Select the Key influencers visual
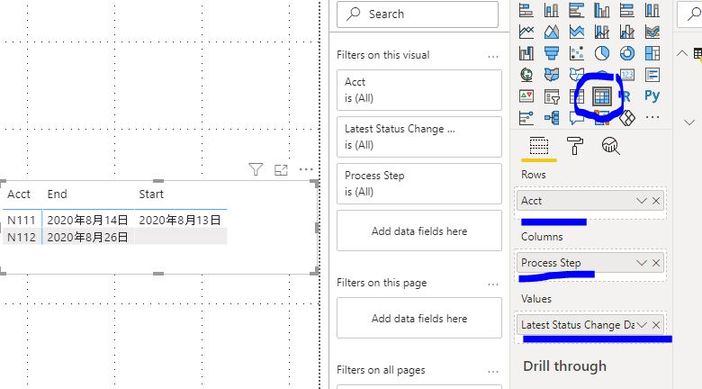702x389 pixels. 526,118
